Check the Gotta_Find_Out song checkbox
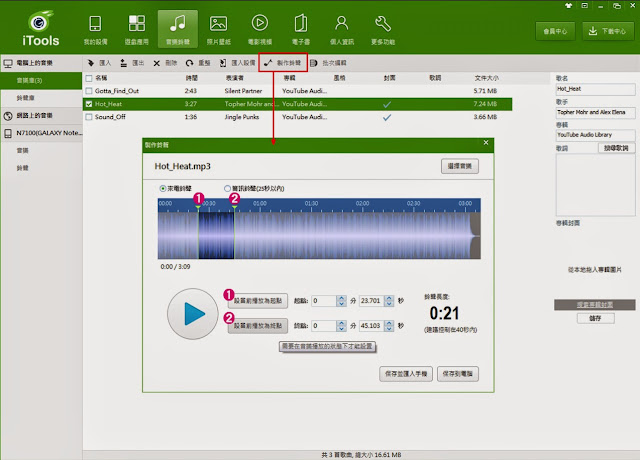 tap(88, 89)
